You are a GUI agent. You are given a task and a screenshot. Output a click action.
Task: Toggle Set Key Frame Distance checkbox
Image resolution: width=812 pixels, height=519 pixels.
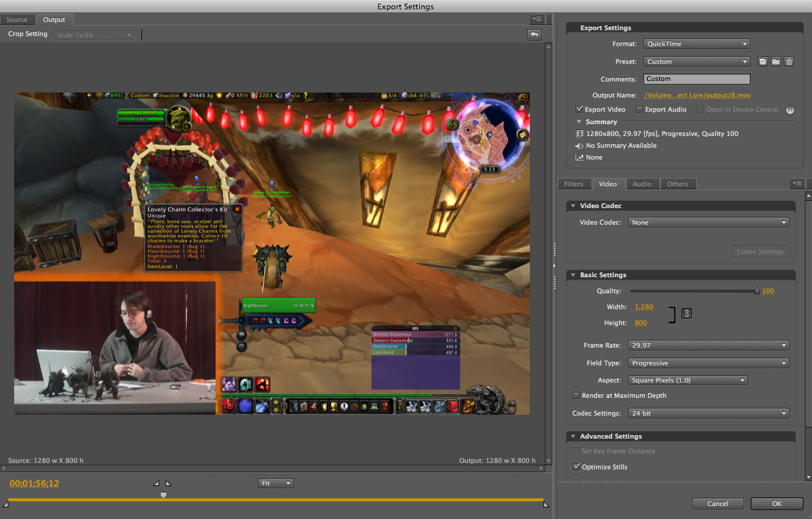click(x=576, y=451)
